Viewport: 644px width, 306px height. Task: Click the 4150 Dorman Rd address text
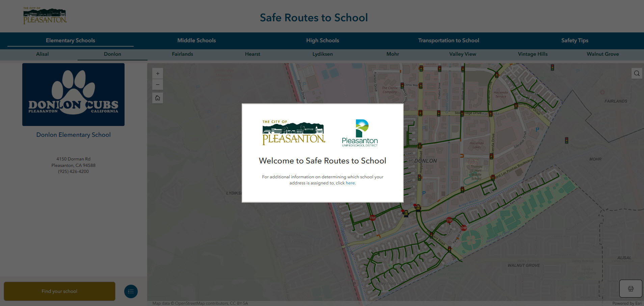(73, 159)
